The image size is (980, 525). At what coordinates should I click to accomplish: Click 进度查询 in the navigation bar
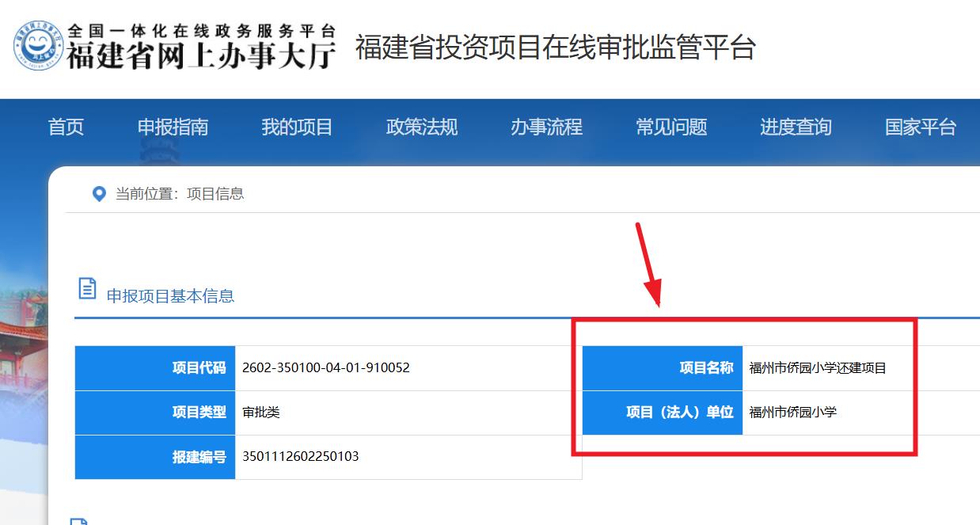(796, 127)
